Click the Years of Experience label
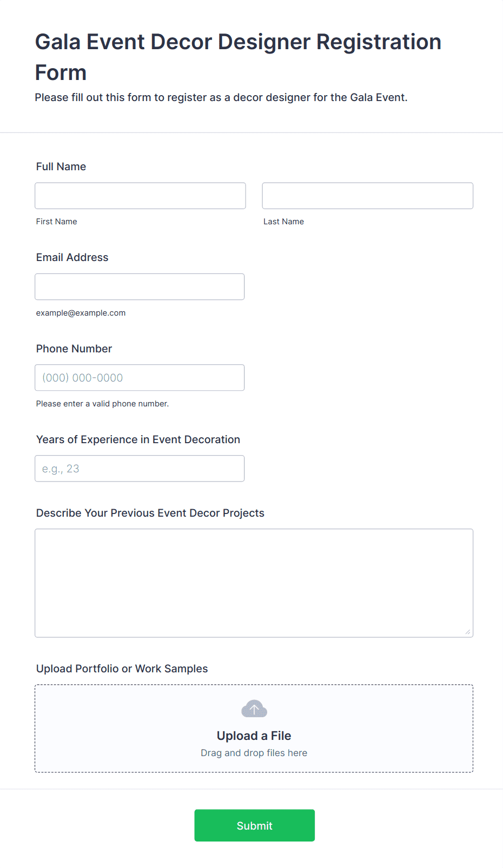 (x=138, y=439)
